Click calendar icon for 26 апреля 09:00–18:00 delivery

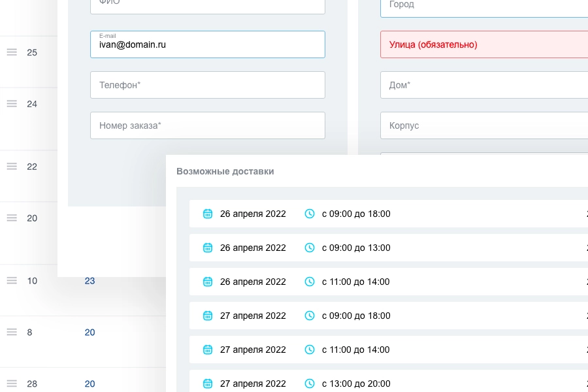[207, 214]
